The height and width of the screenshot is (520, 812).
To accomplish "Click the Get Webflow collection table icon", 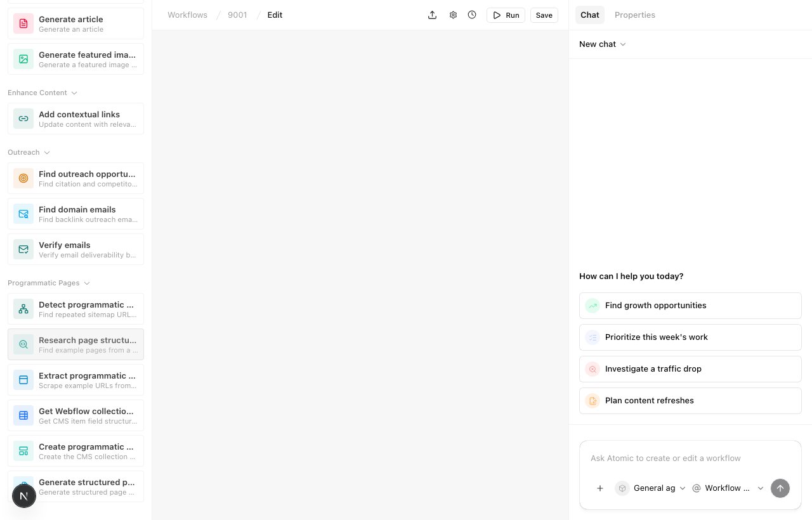I will [23, 415].
